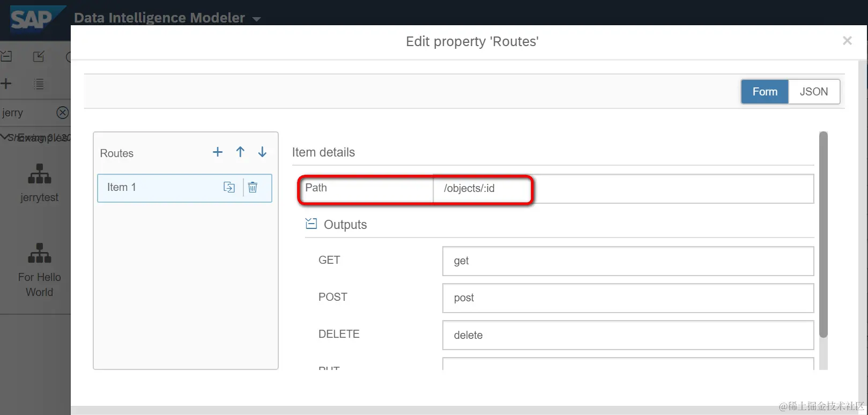Collapse the Outputs section
This screenshot has height=415, width=868.
click(311, 224)
